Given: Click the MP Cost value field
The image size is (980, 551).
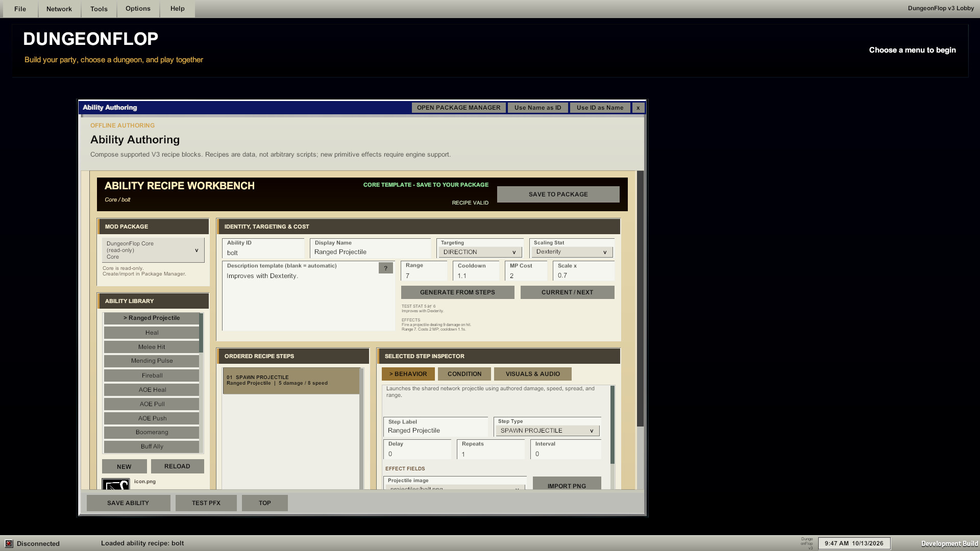Looking at the screenshot, I should coord(526,271).
